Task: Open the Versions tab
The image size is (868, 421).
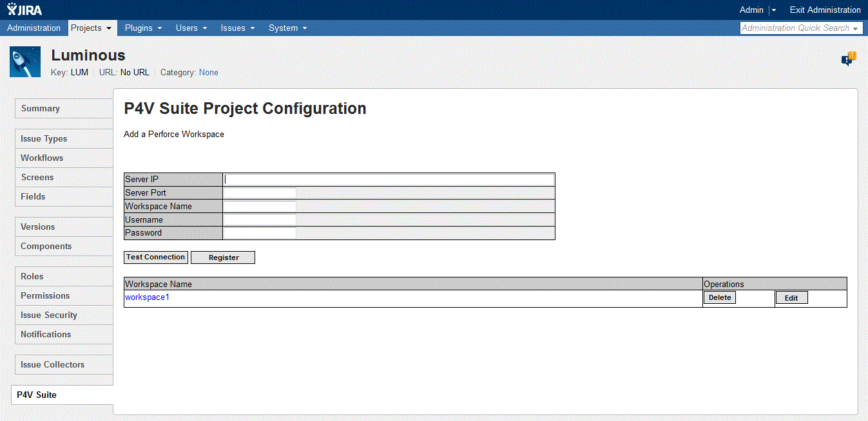Action: [x=64, y=227]
